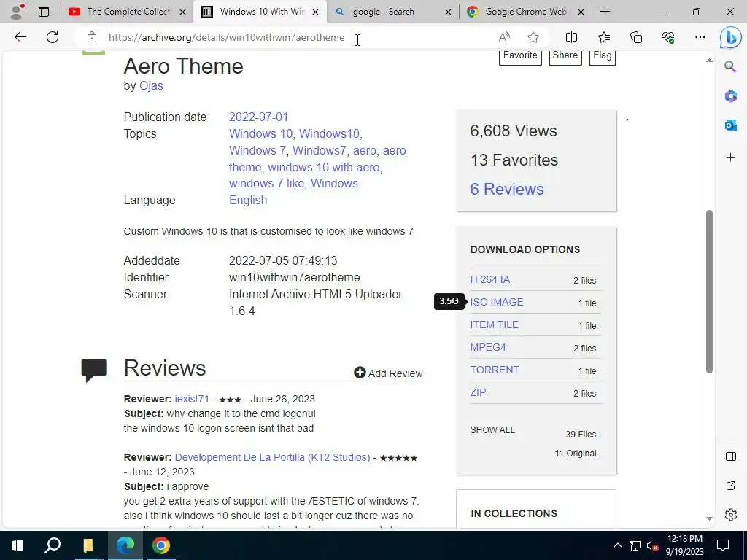Image resolution: width=747 pixels, height=560 pixels.
Task: Add page to favorites star icon
Action: pyautogui.click(x=533, y=37)
